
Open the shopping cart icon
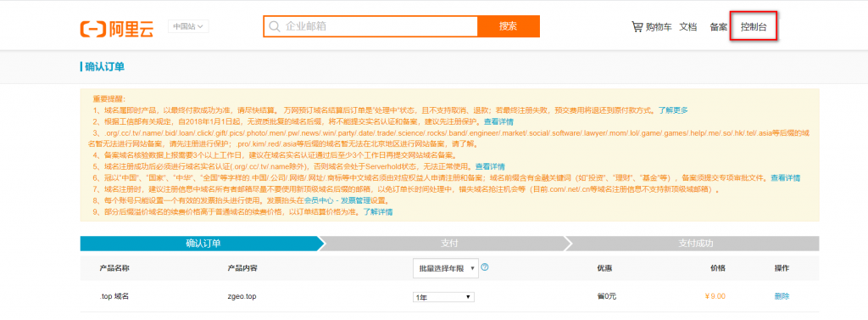tap(637, 26)
